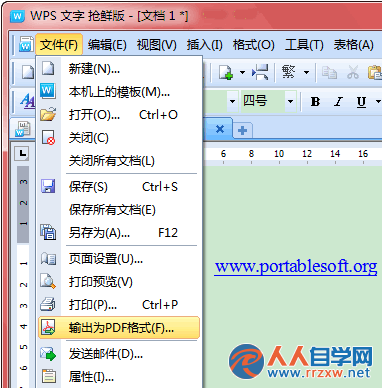Open the 视图(V) menu
The height and width of the screenshot is (388, 382).
156,44
